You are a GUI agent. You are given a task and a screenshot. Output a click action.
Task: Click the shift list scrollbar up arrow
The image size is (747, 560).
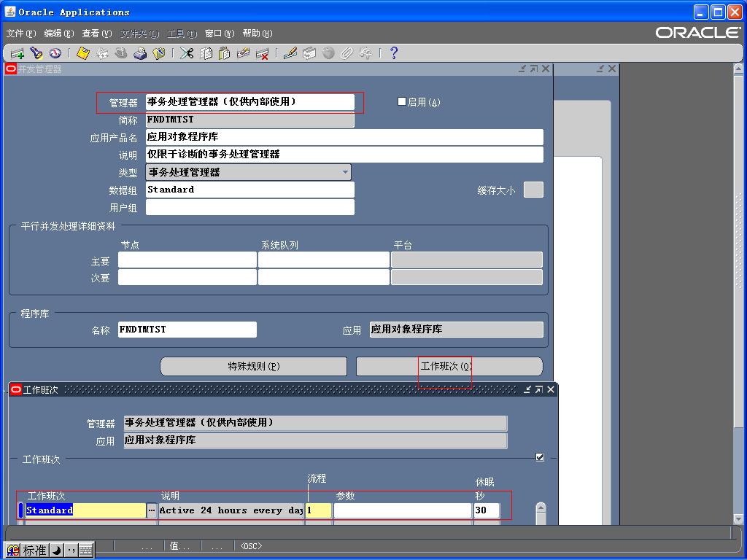pyautogui.click(x=541, y=507)
